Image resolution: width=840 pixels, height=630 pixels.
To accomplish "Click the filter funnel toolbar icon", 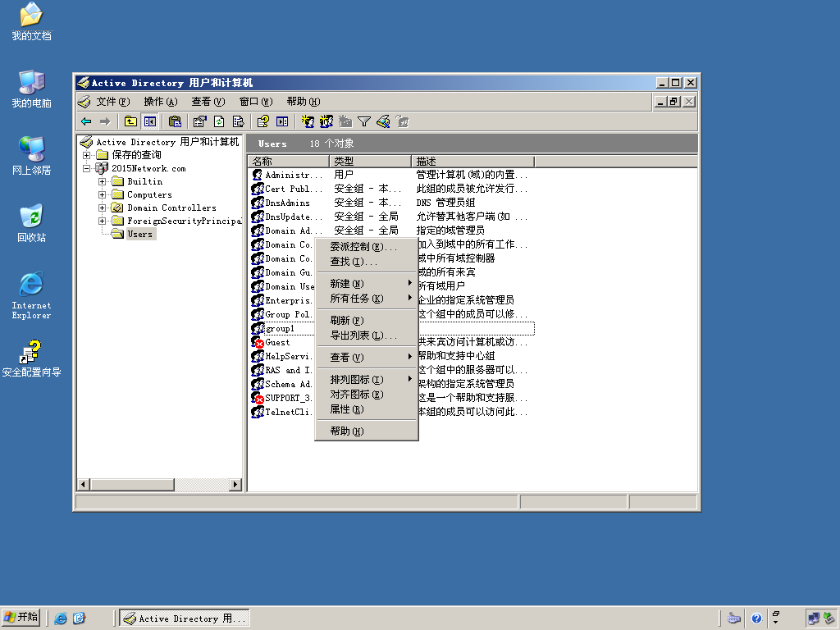I will [364, 121].
